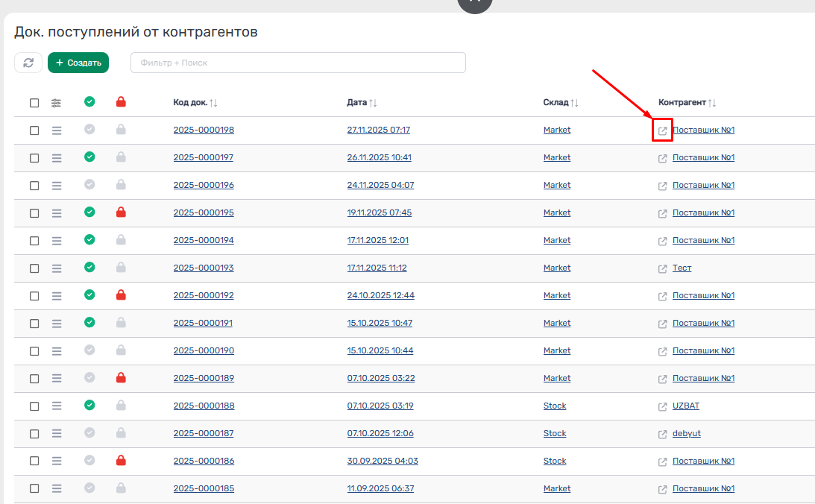Image resolution: width=815 pixels, height=504 pixels.
Task: Sort by Контрагент column header
Action: [x=711, y=103]
